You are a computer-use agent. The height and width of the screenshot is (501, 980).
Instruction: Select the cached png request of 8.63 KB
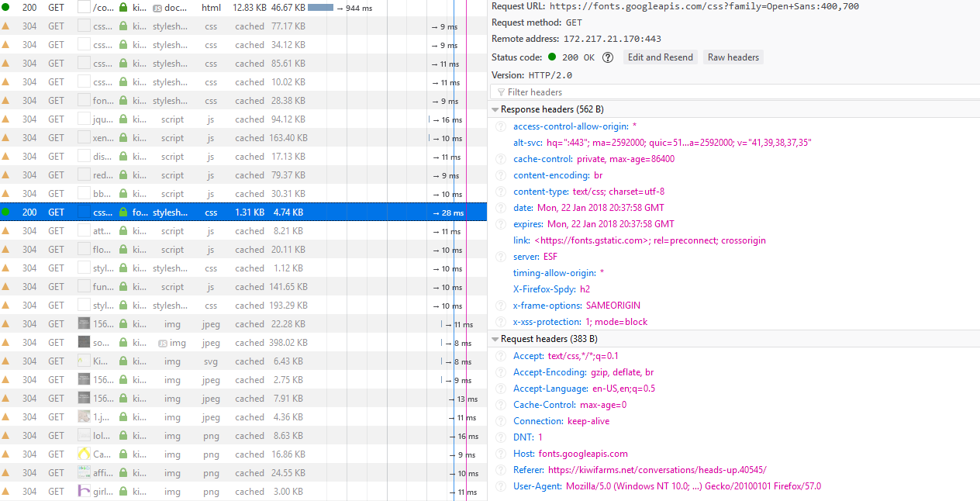[x=243, y=436]
